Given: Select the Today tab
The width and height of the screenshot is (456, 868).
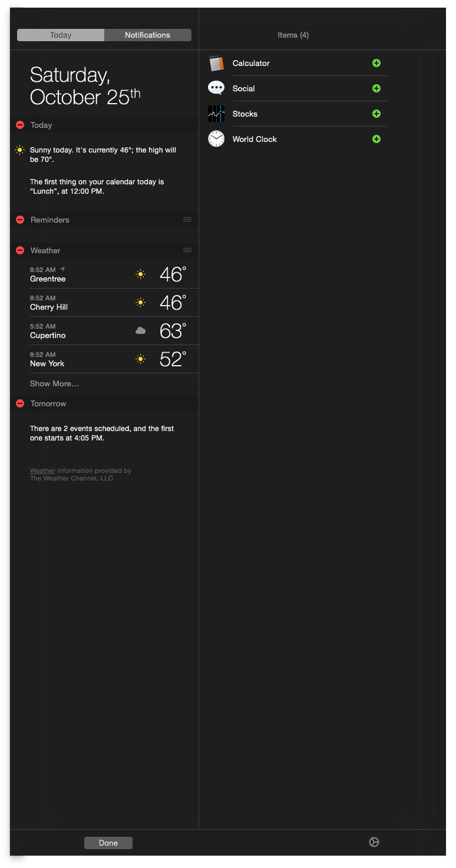Looking at the screenshot, I should [61, 35].
